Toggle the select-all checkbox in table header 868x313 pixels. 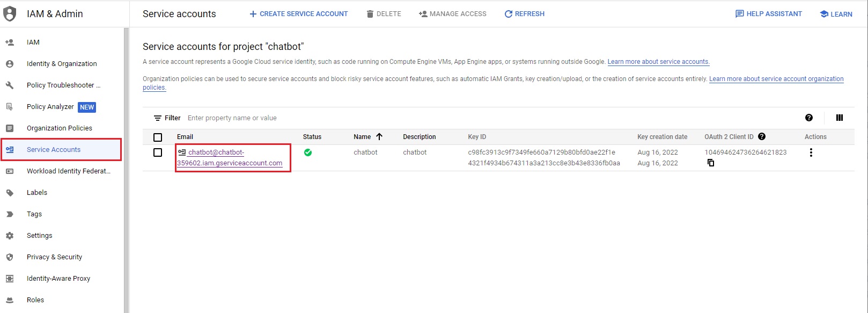click(x=158, y=137)
